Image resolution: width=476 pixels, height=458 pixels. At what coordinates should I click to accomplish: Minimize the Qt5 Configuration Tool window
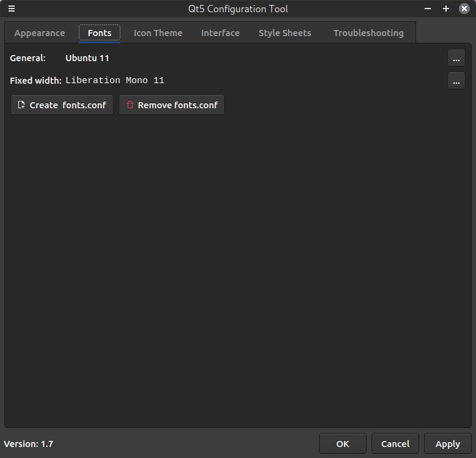(428, 9)
